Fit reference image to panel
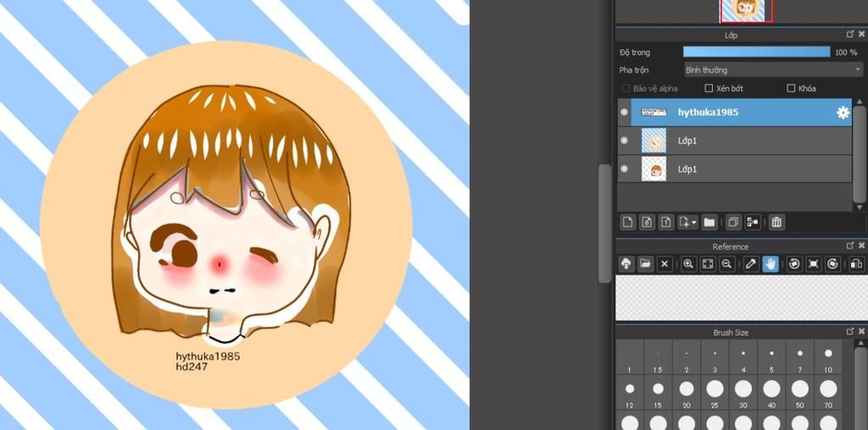868x430 pixels. point(708,265)
